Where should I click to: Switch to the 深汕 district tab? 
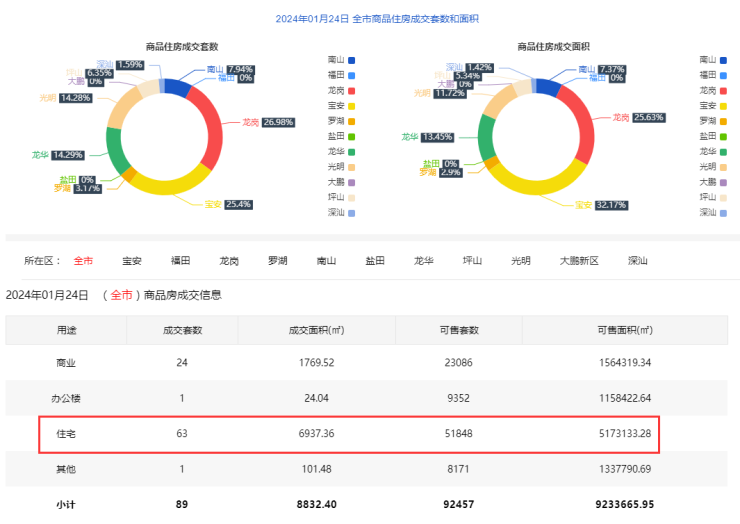tap(638, 261)
